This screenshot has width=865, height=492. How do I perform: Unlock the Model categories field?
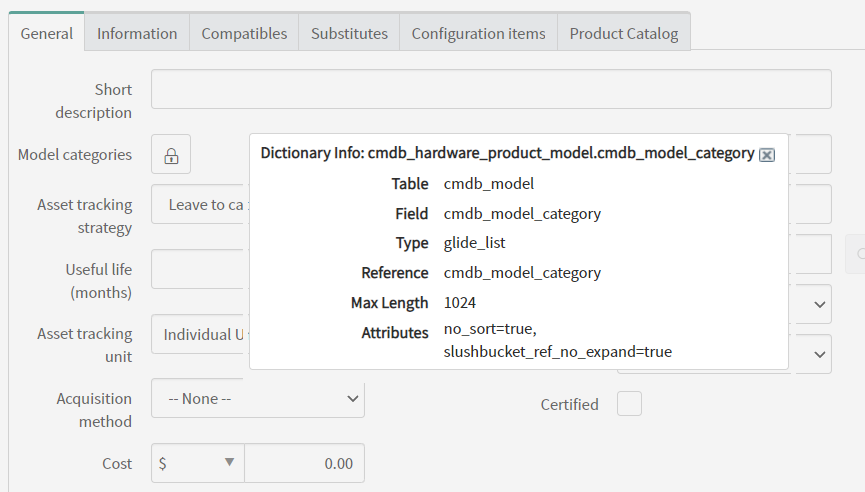click(171, 154)
